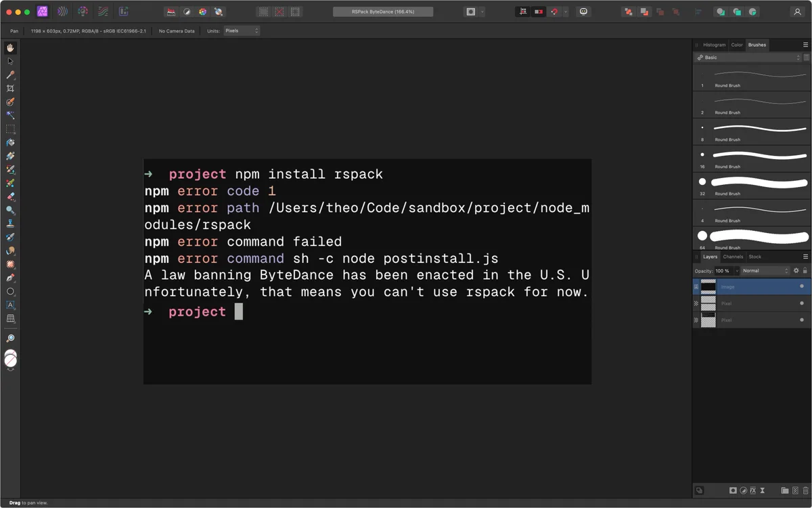
Task: Select the Crop tool
Action: click(x=10, y=88)
